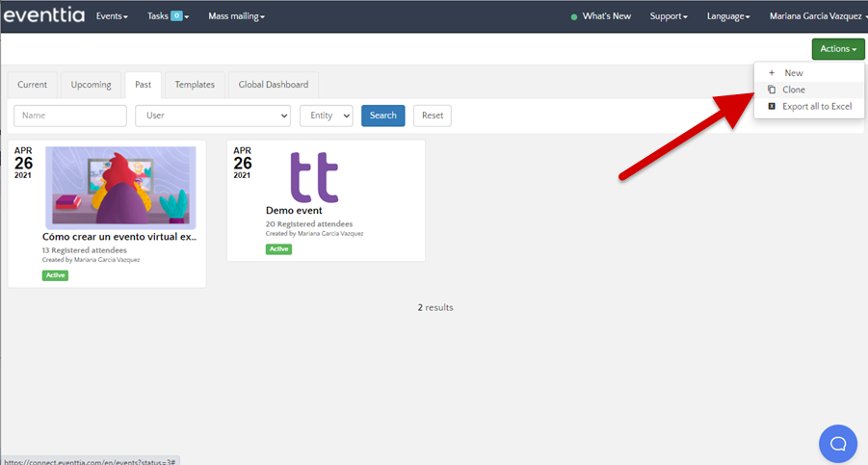Open the chat support bubble icon
This screenshot has width=868, height=465.
[837, 443]
